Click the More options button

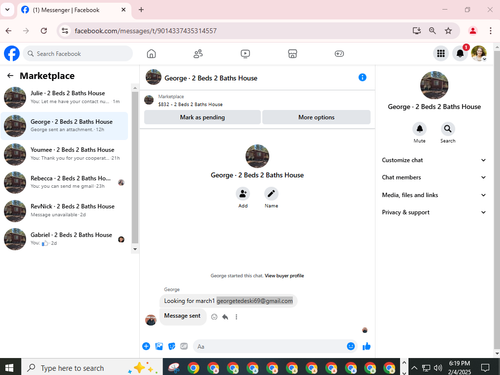coord(316,117)
